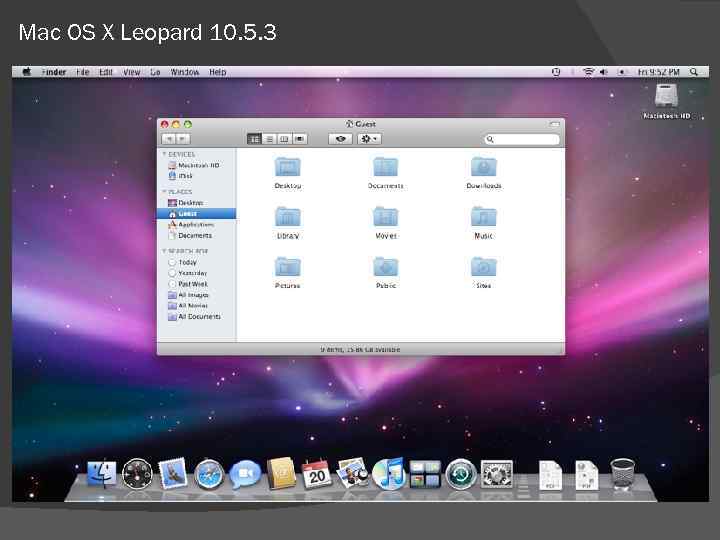Open the Window menu
720x540 pixels.
(x=185, y=72)
